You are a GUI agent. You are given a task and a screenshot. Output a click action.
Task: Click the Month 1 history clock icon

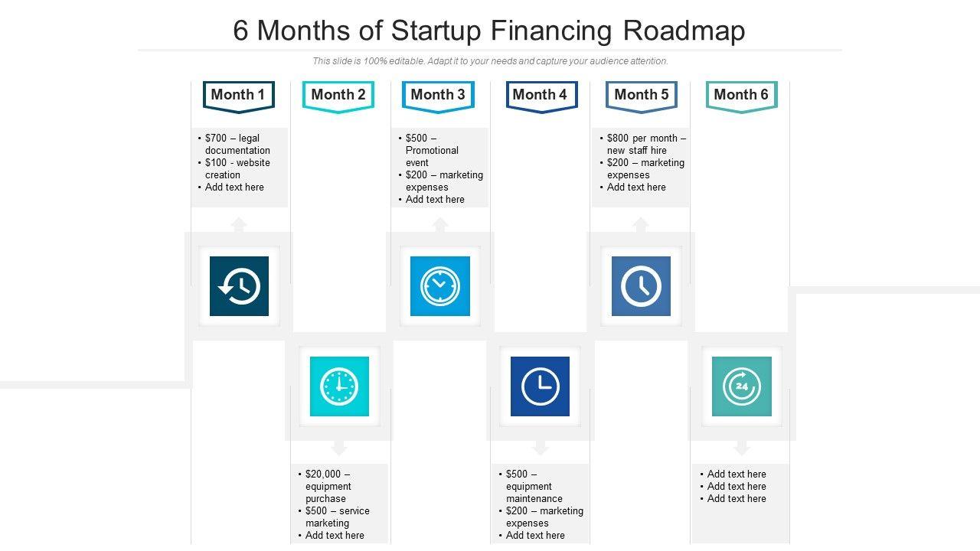(x=239, y=286)
